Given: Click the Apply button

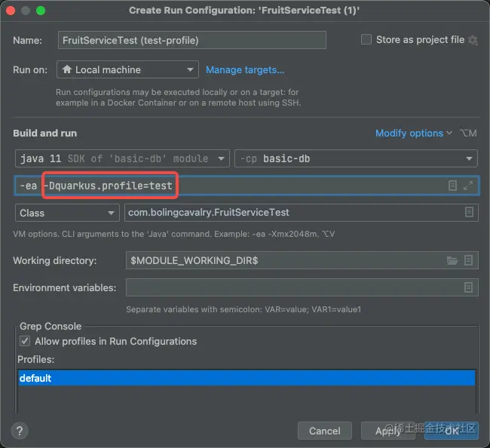Looking at the screenshot, I should (387, 431).
